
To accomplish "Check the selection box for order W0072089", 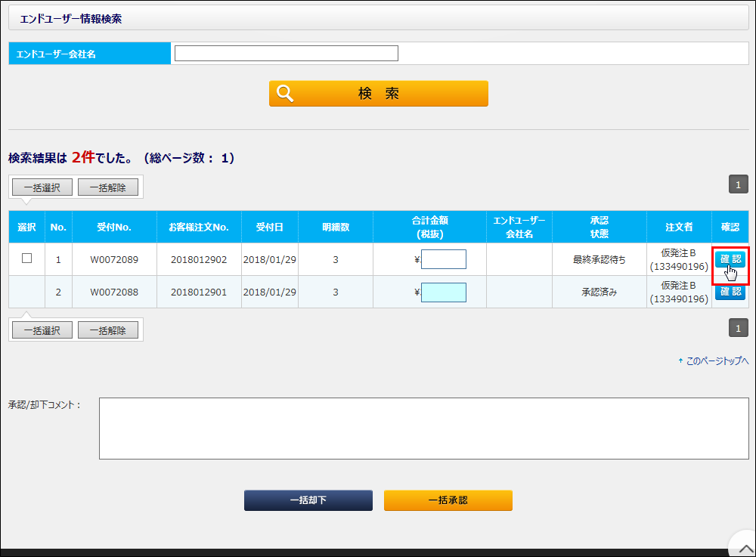I will point(27,258).
